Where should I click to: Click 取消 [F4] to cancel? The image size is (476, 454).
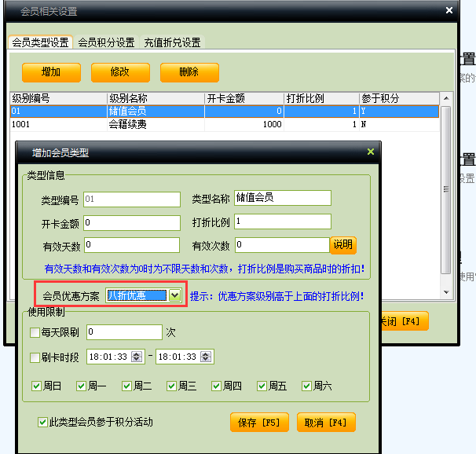click(326, 423)
